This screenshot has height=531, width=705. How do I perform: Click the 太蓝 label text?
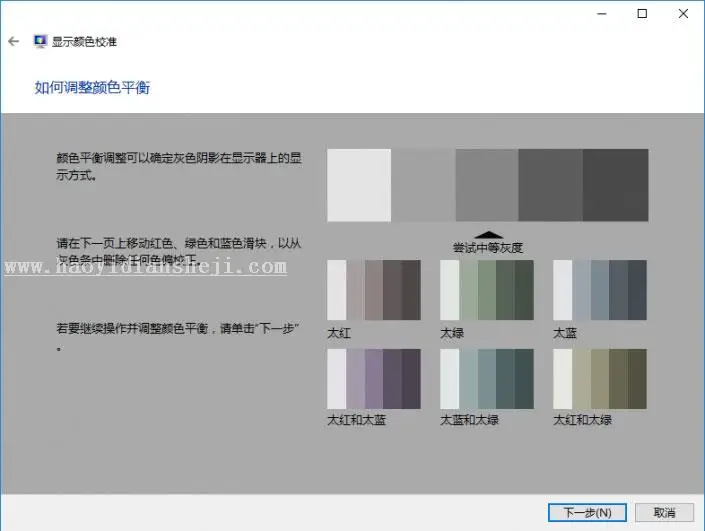point(565,333)
